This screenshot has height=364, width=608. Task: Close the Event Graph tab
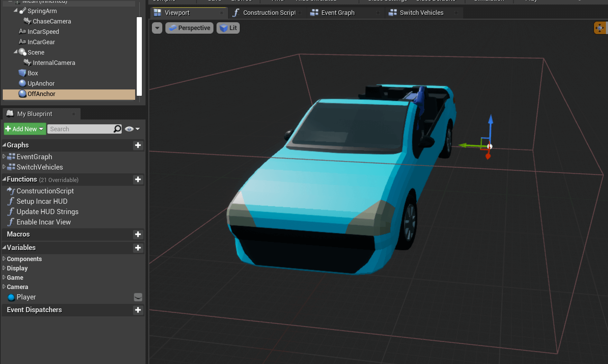tap(378, 13)
